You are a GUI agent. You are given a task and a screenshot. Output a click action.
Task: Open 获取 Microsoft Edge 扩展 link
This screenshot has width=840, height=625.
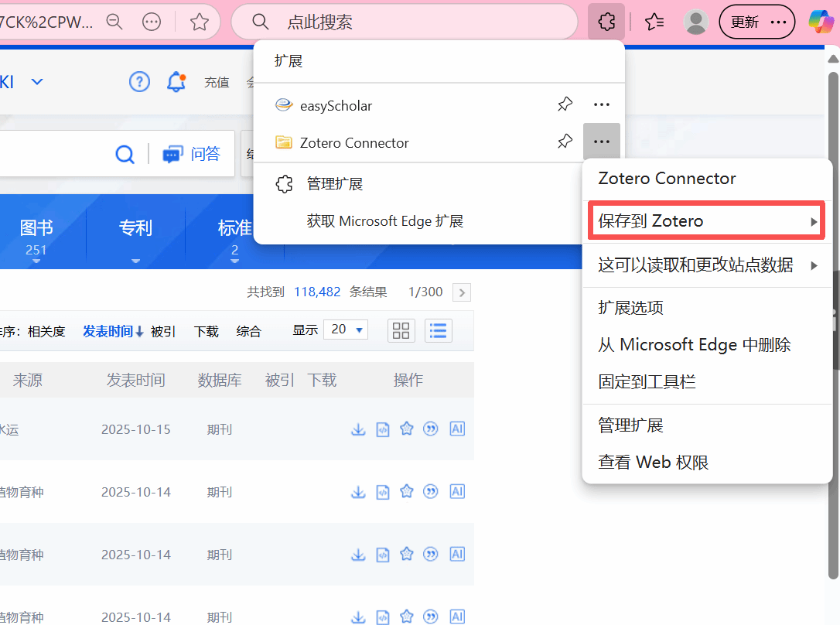click(384, 221)
